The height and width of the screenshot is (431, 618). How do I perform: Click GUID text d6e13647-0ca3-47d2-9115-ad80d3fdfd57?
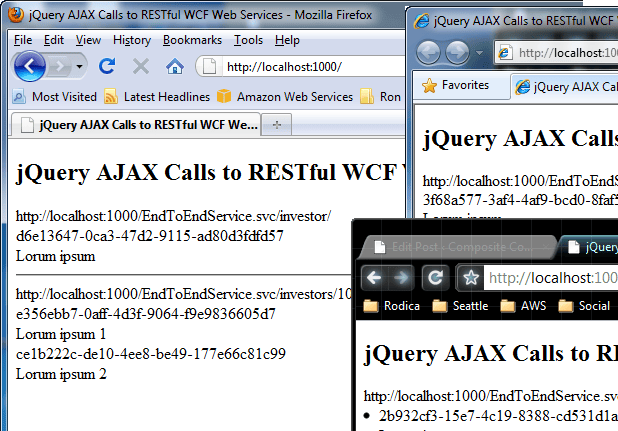point(150,236)
